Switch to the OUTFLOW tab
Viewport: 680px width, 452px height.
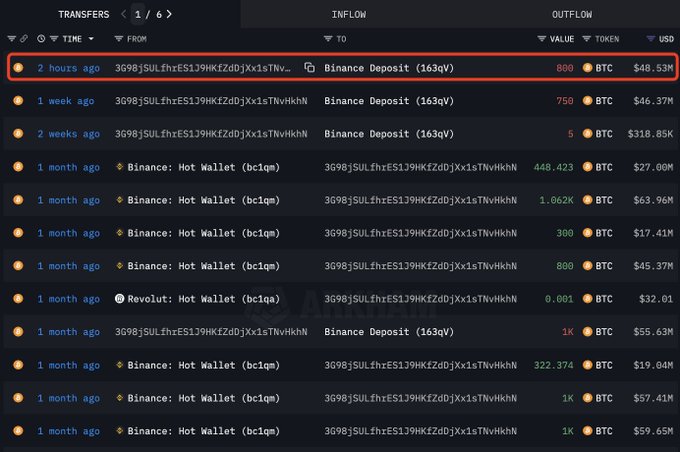pyautogui.click(x=572, y=14)
